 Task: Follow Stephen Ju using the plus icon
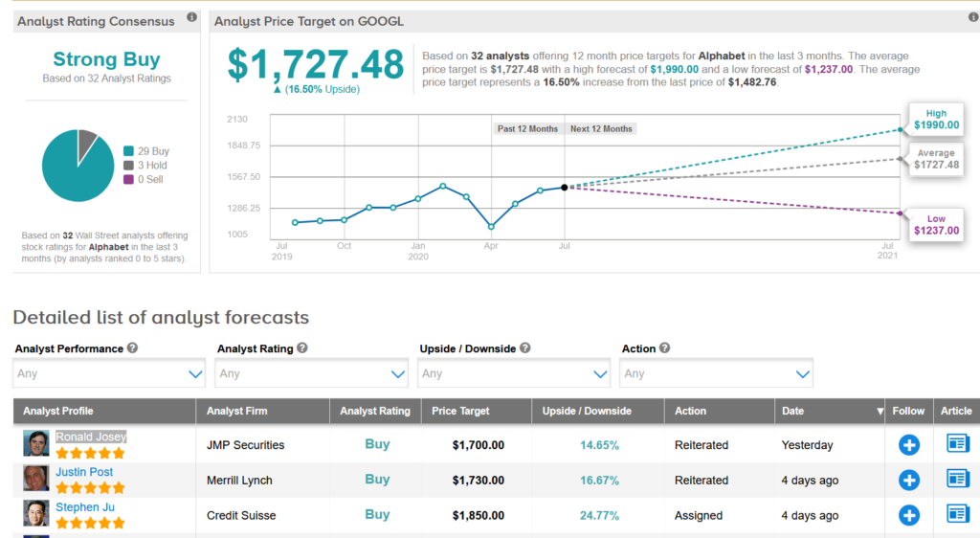908,516
